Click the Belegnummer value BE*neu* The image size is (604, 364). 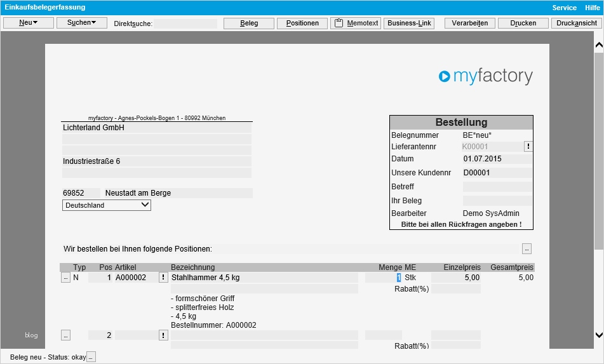477,135
